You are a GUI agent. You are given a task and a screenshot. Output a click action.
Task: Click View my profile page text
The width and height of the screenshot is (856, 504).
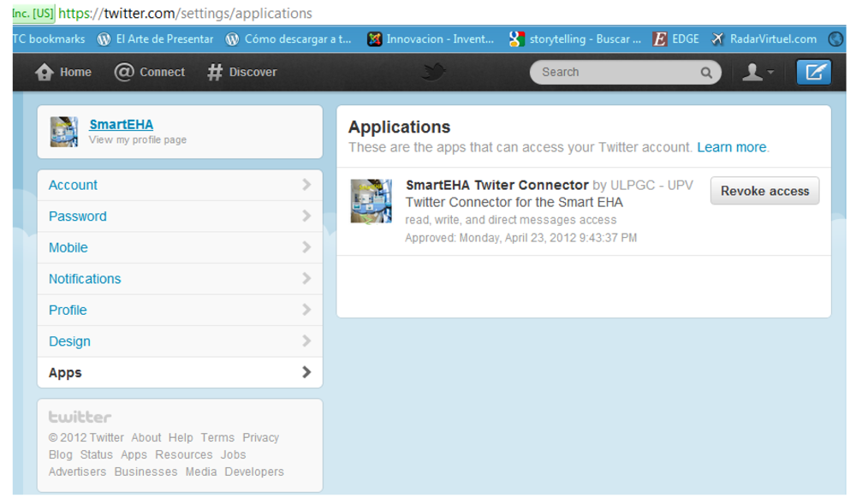[x=138, y=139]
